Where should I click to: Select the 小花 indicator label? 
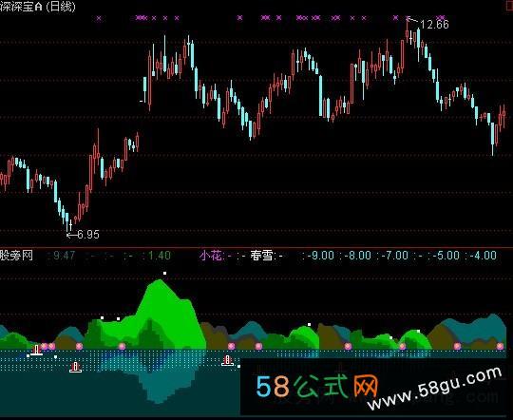(x=211, y=256)
